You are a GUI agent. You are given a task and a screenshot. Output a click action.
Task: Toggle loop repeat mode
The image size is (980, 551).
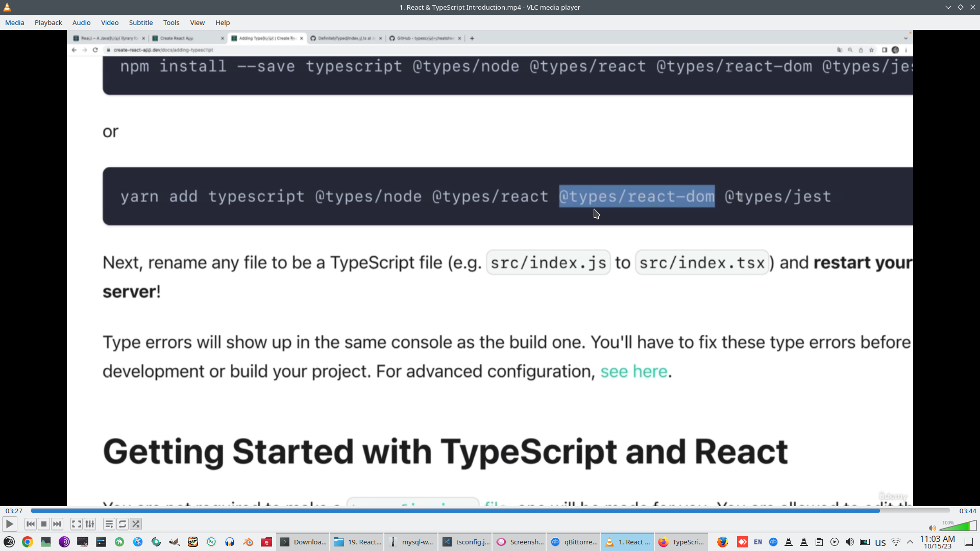coord(122,524)
